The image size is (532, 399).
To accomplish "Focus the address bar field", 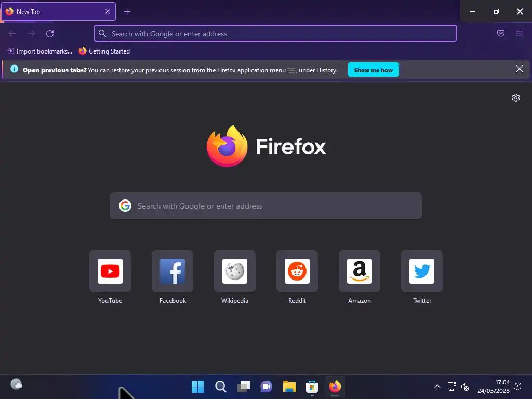I will [275, 33].
